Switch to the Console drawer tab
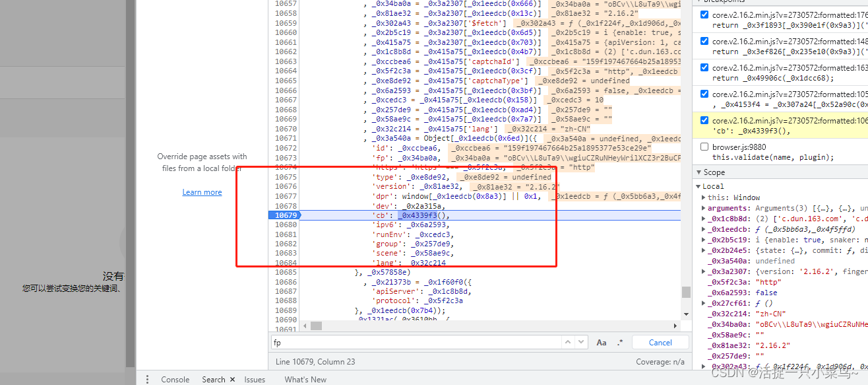This screenshot has width=868, height=385. point(175,380)
